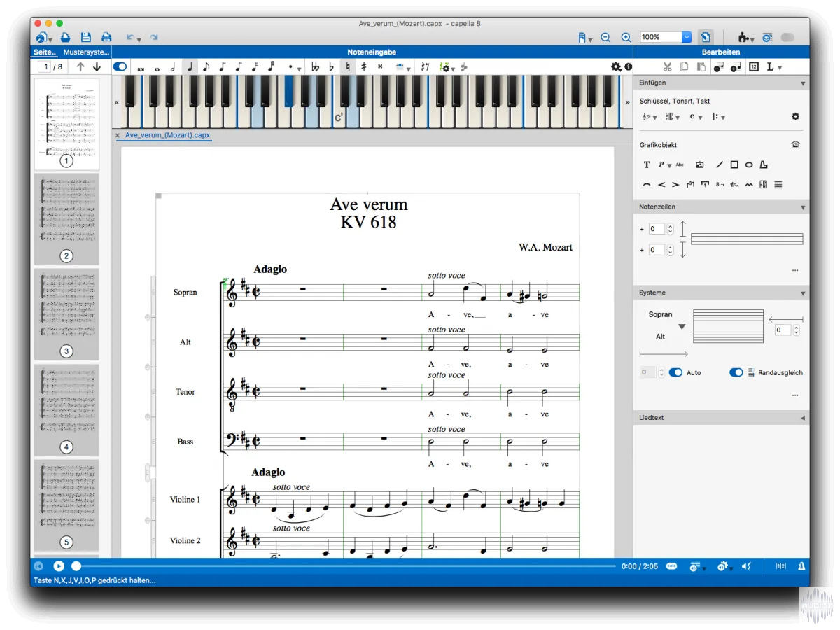Click the page number input field
Viewport: 840px width, 630px height.
click(46, 67)
